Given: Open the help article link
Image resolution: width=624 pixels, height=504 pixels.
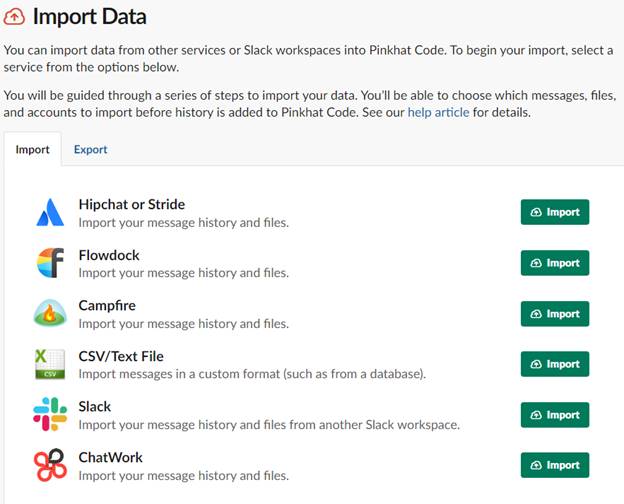Looking at the screenshot, I should [x=438, y=112].
